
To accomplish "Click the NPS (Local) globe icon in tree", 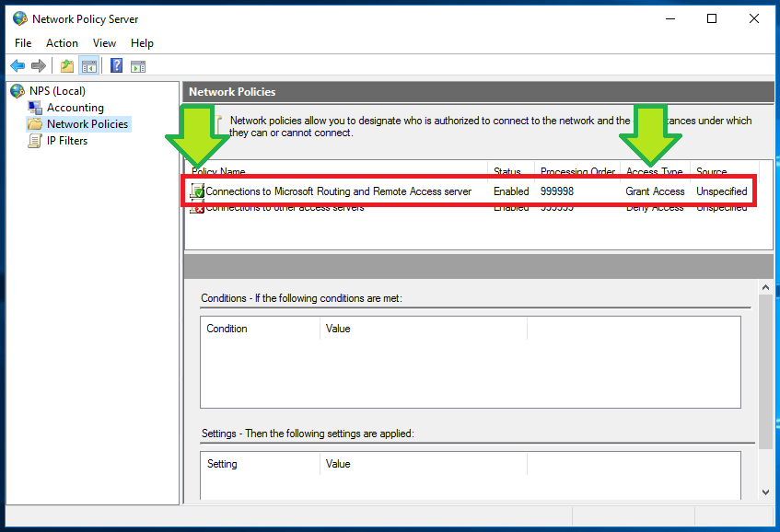I will [x=17, y=91].
